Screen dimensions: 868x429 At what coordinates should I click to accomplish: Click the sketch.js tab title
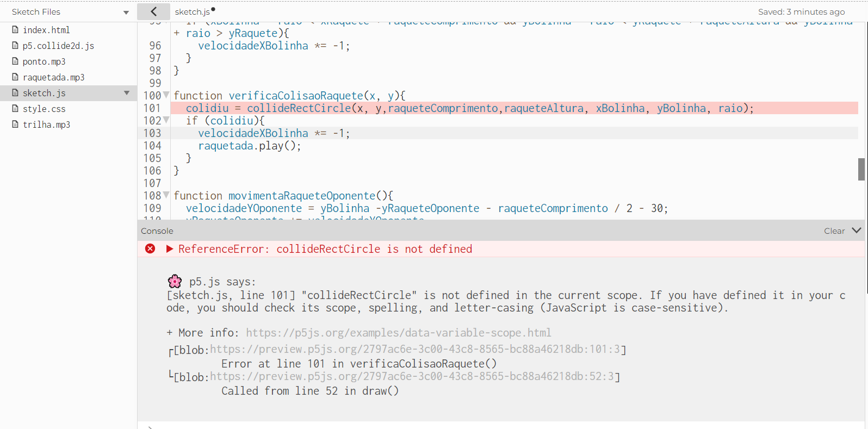pos(193,12)
